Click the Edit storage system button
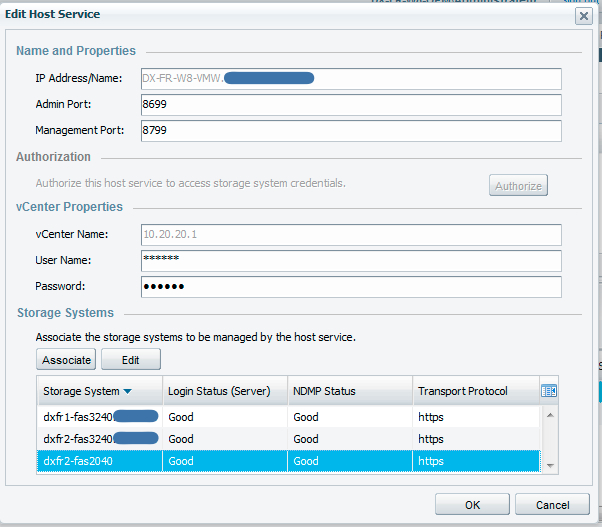 point(130,360)
